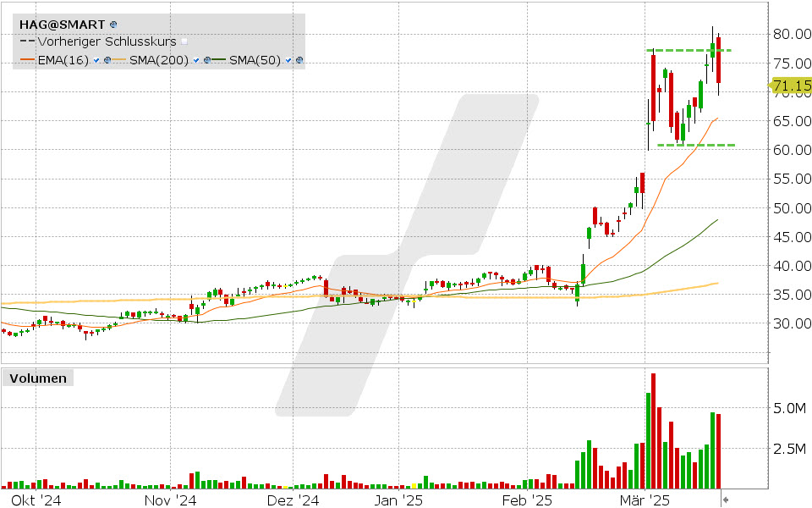Click the Mär '25 axis label
The image size is (812, 508).
pyautogui.click(x=645, y=500)
